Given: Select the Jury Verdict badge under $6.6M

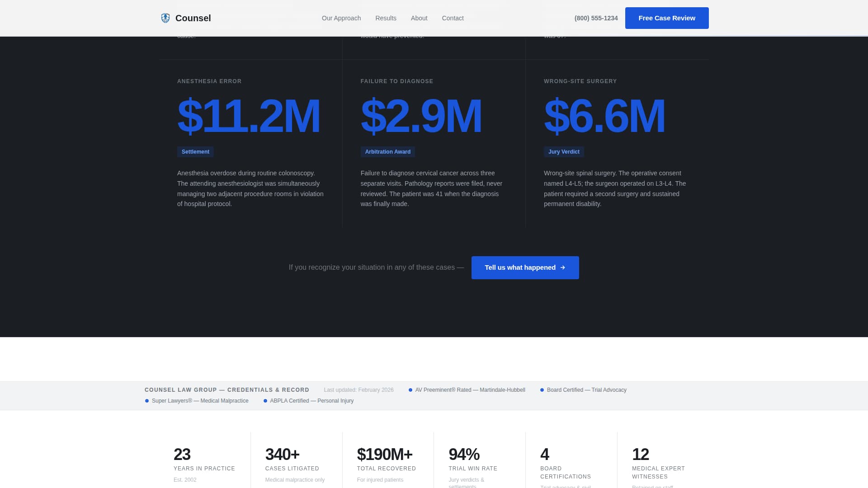Looking at the screenshot, I should [564, 152].
